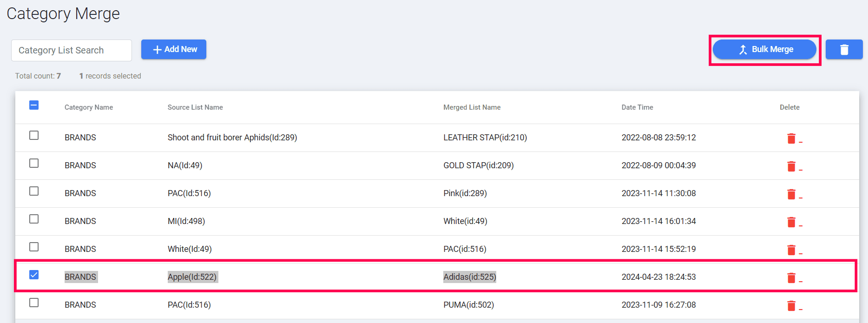Select the Pink(id:289) merged cell

pyautogui.click(x=465, y=193)
